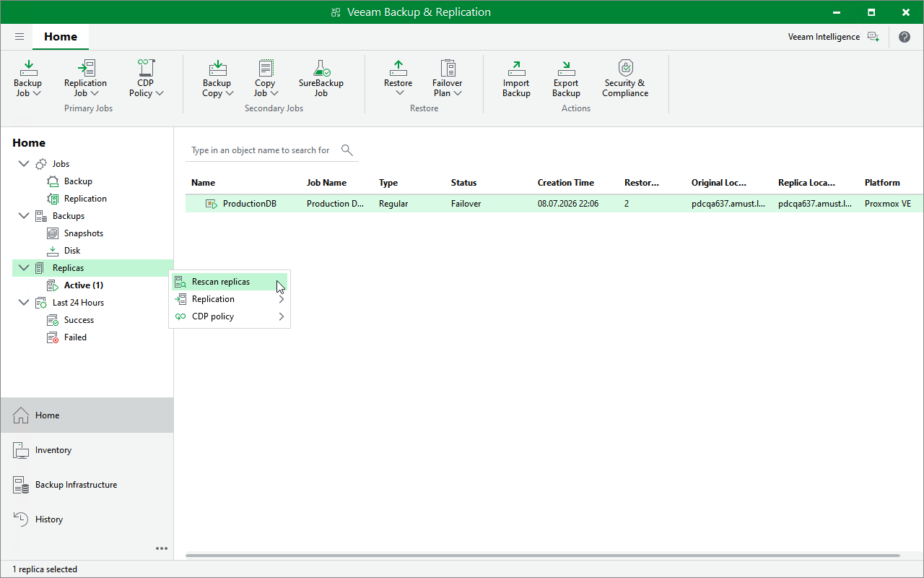The width and height of the screenshot is (924, 578).
Task: Open the Inventory navigation view
Action: tap(87, 450)
